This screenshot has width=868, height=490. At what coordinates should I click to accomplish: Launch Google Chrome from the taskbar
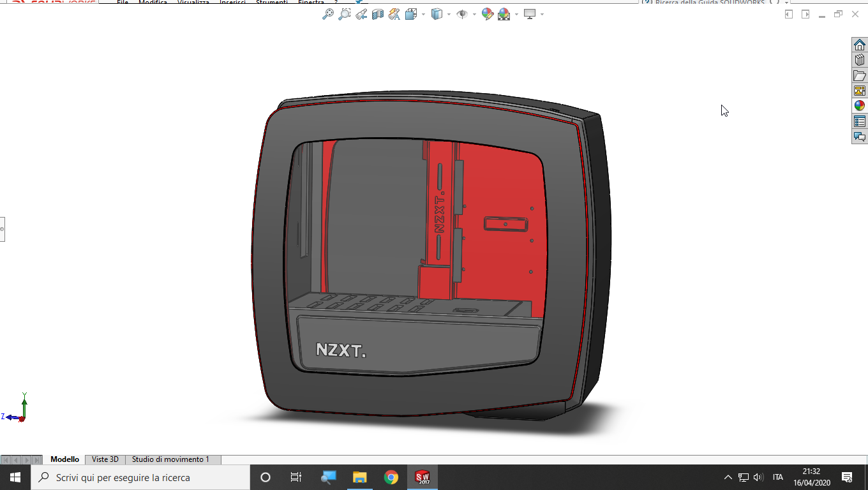(x=391, y=477)
